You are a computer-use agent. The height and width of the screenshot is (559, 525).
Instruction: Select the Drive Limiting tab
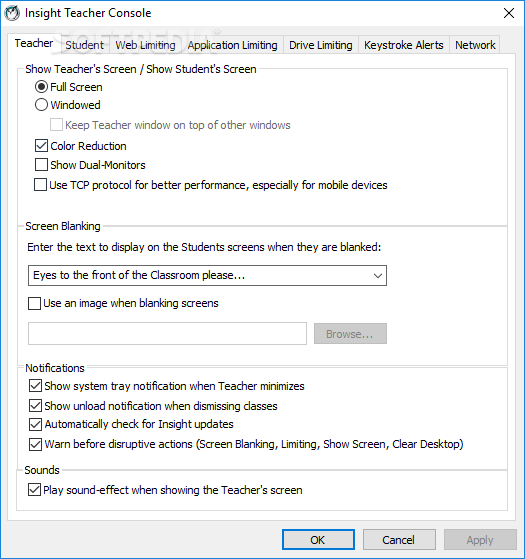click(x=320, y=45)
